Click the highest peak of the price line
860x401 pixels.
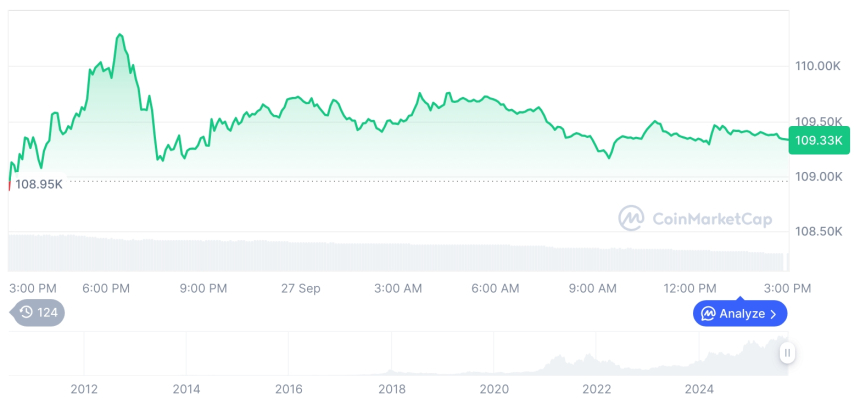click(x=120, y=35)
